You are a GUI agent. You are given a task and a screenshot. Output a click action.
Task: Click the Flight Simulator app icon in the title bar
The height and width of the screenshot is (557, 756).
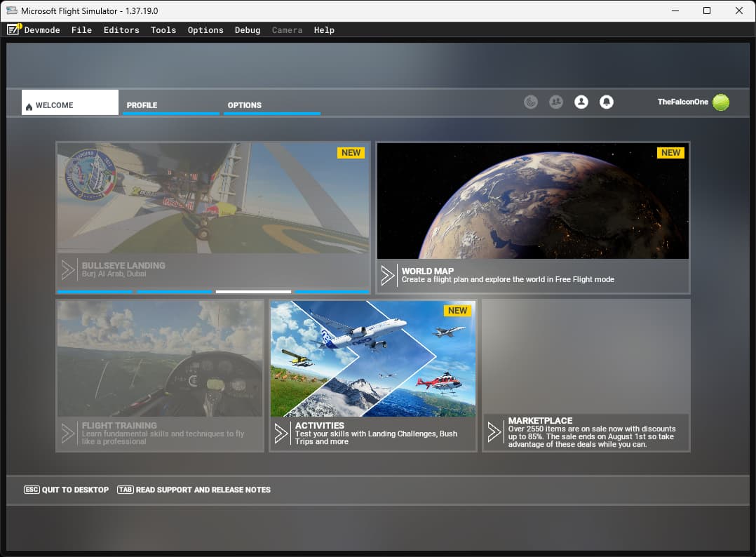pos(11,11)
